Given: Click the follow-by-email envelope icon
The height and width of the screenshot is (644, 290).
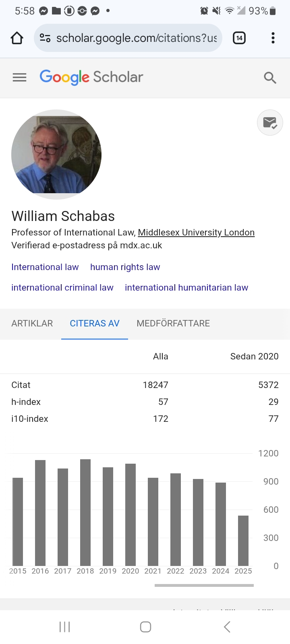Looking at the screenshot, I should tap(270, 122).
